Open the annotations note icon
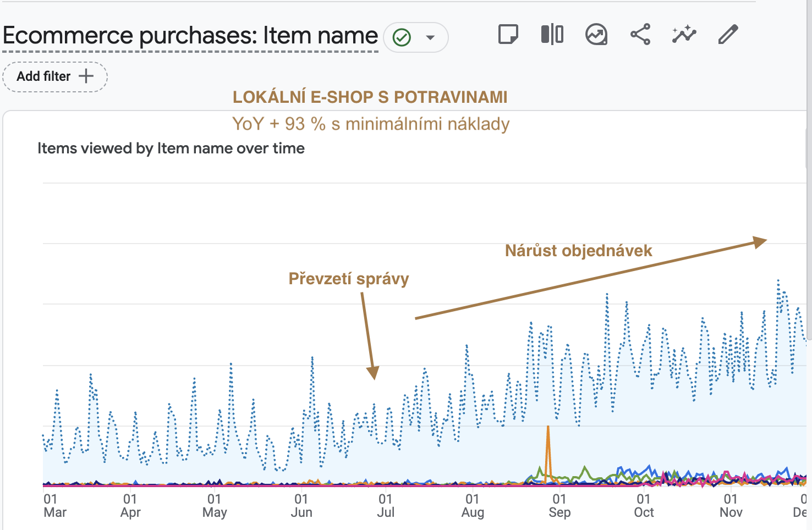Viewport: 812px width, 530px height. click(508, 35)
